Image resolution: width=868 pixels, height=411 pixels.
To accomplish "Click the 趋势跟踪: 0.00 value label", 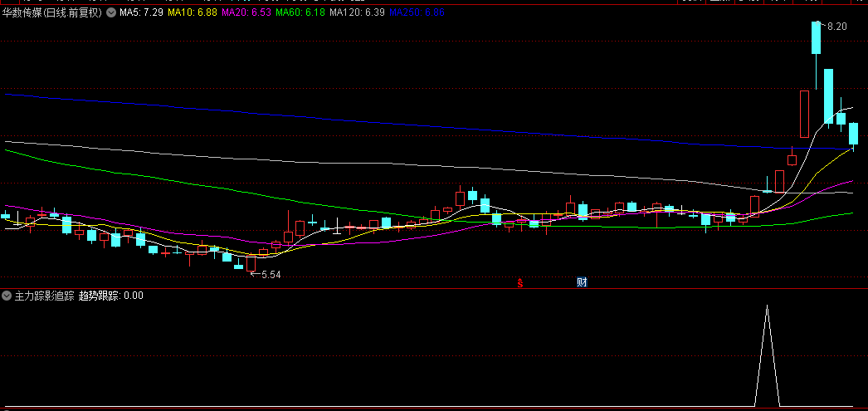I will point(110,296).
